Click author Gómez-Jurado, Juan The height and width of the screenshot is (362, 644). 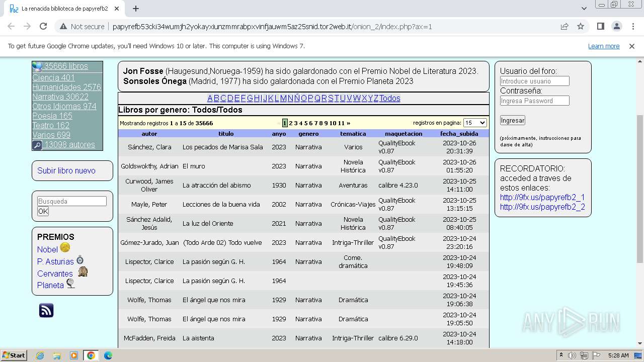pyautogui.click(x=149, y=243)
